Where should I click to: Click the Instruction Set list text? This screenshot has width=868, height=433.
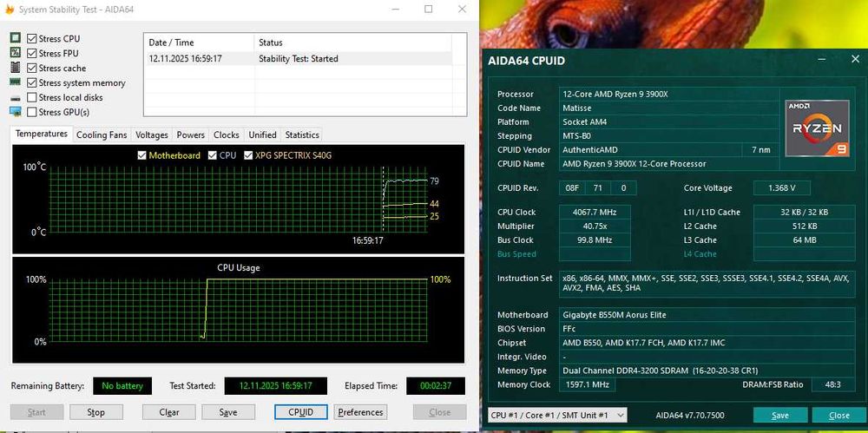[x=707, y=283]
